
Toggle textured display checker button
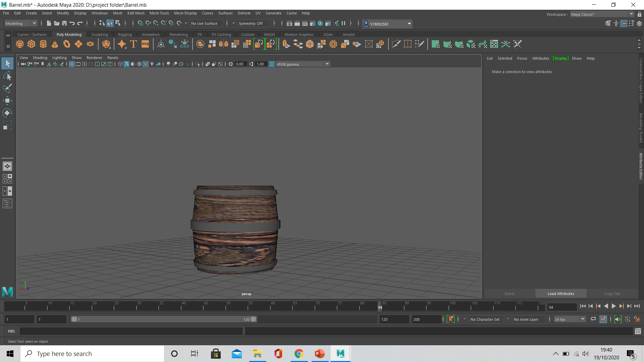[146, 64]
